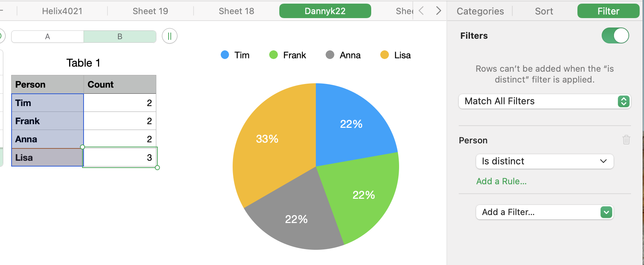The image size is (644, 265).
Task: Select the Frank cell in the table
Action: pos(47,121)
